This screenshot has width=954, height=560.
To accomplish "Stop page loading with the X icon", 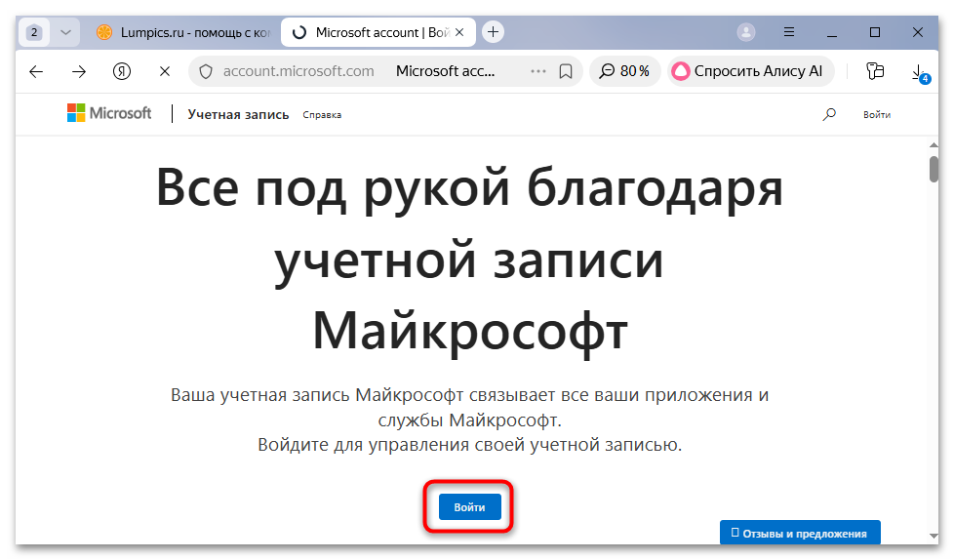I will (164, 72).
